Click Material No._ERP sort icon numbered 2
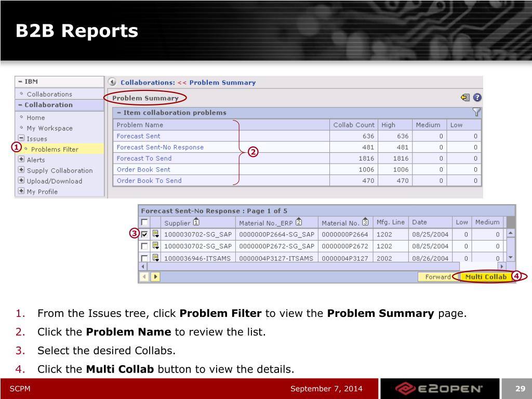This screenshot has height=399, width=532. (x=299, y=222)
